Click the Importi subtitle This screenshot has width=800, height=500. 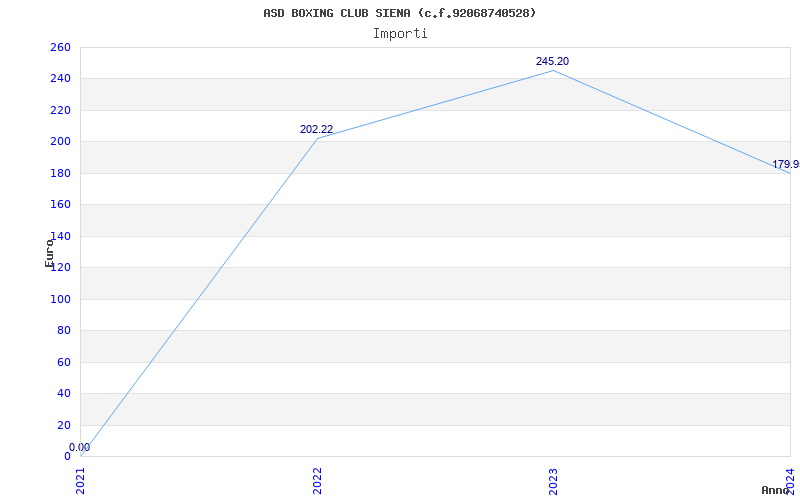(x=400, y=34)
